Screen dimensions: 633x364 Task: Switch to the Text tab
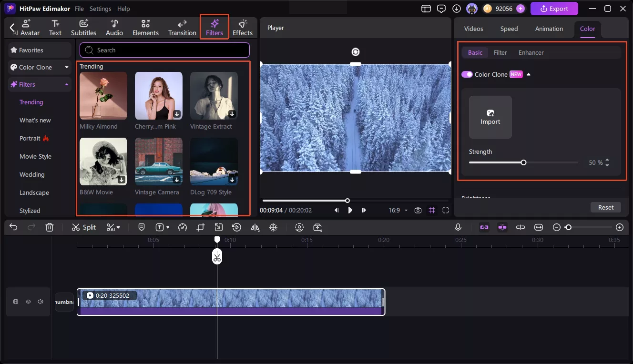pyautogui.click(x=55, y=28)
